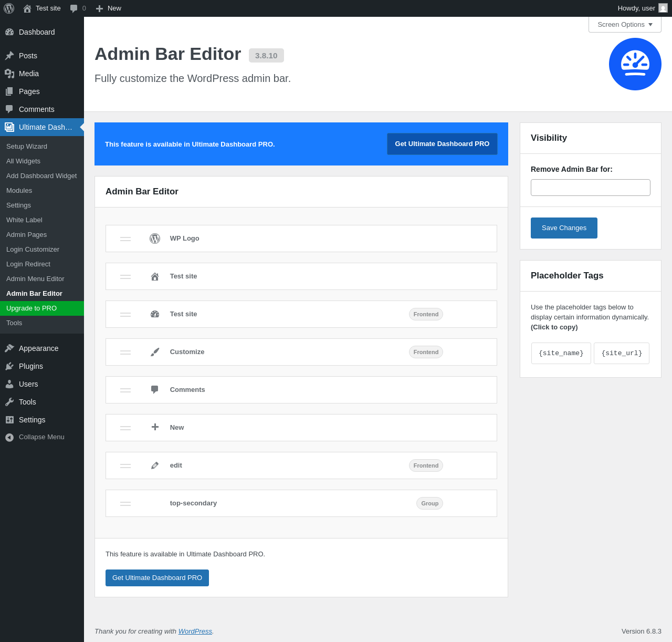Click the house icon in the first Test site row
This screenshot has height=642, width=672.
click(x=155, y=276)
